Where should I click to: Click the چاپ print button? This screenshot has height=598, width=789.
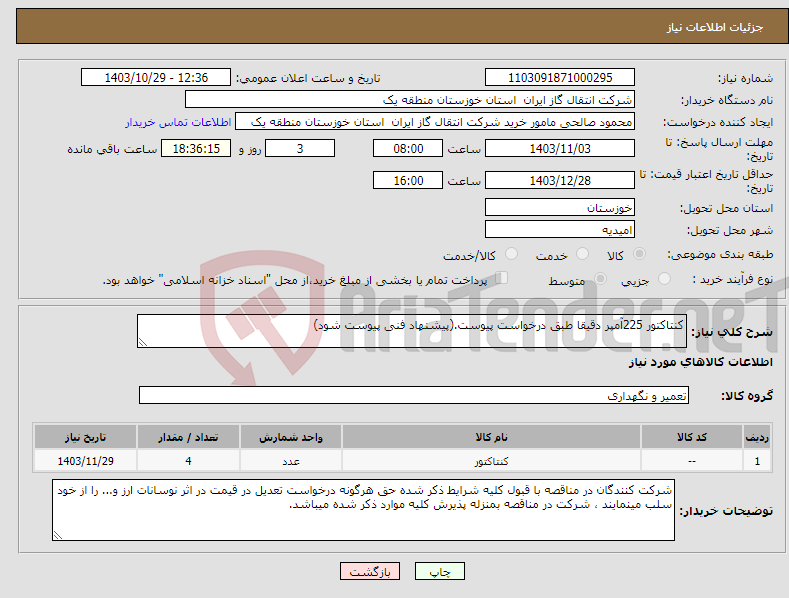point(440,571)
